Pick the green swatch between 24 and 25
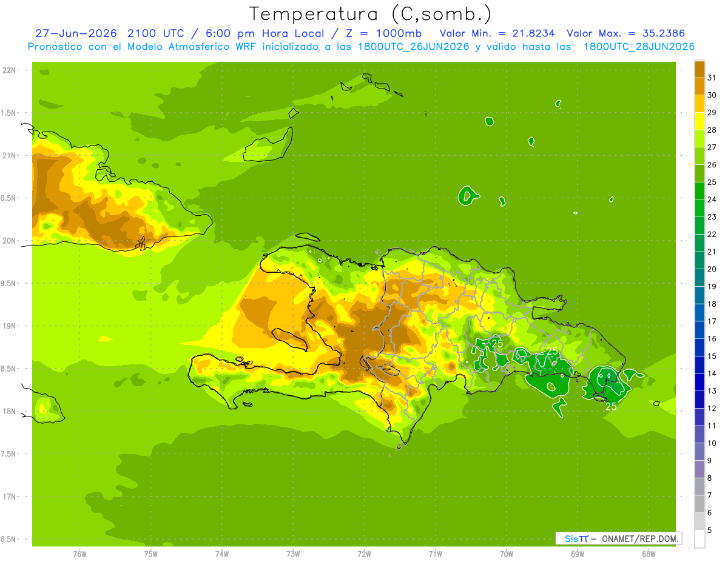The height and width of the screenshot is (562, 728). pos(699,191)
